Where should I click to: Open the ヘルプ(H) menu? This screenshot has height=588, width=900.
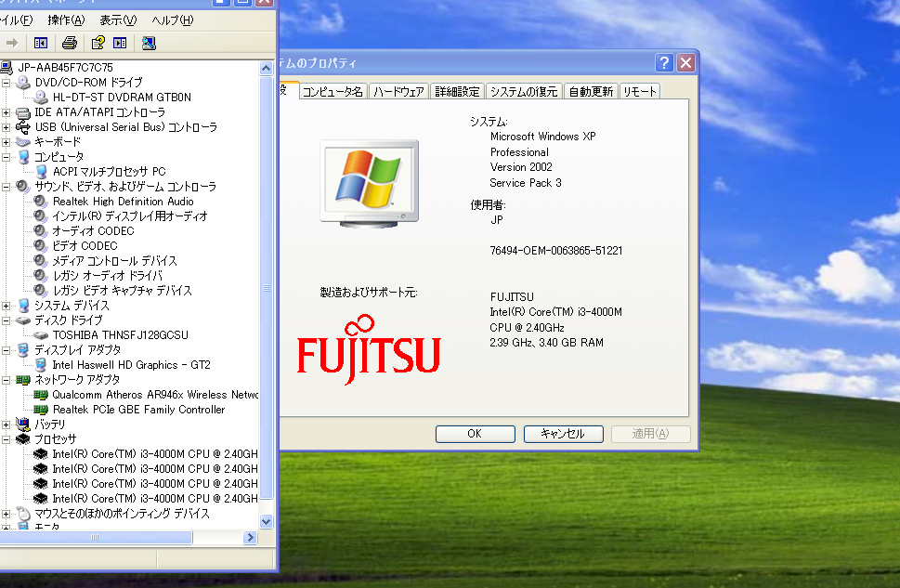(x=172, y=20)
